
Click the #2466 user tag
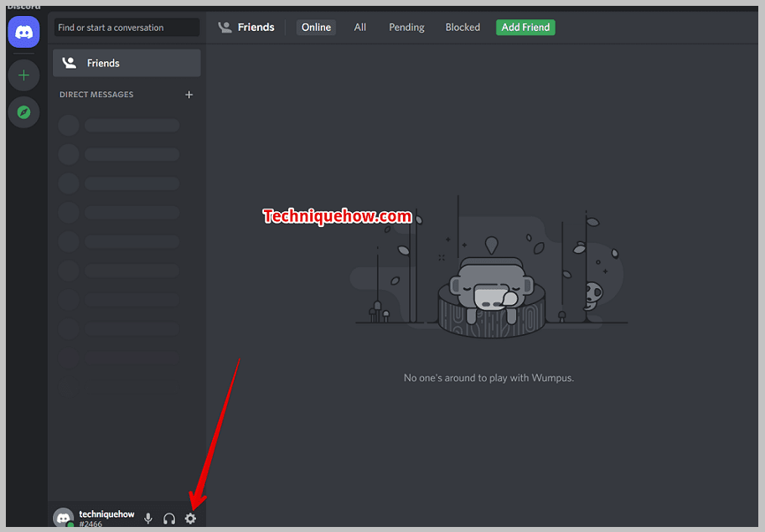pyautogui.click(x=90, y=524)
